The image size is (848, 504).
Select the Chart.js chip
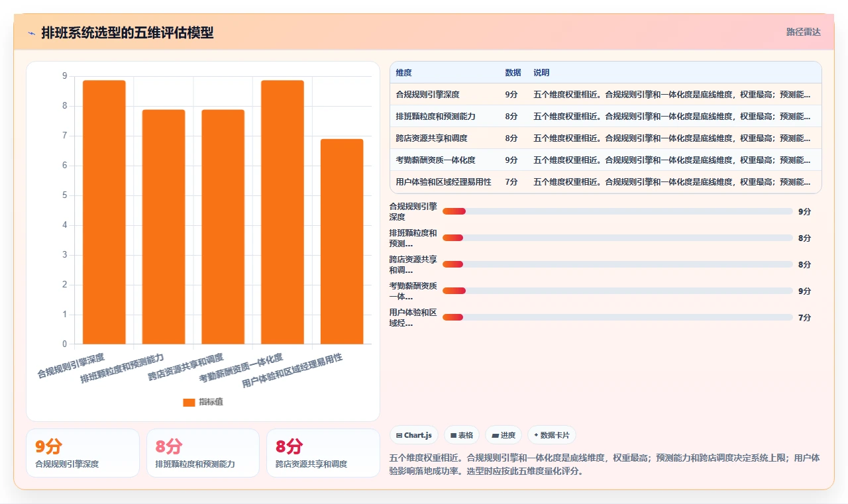[x=414, y=435]
